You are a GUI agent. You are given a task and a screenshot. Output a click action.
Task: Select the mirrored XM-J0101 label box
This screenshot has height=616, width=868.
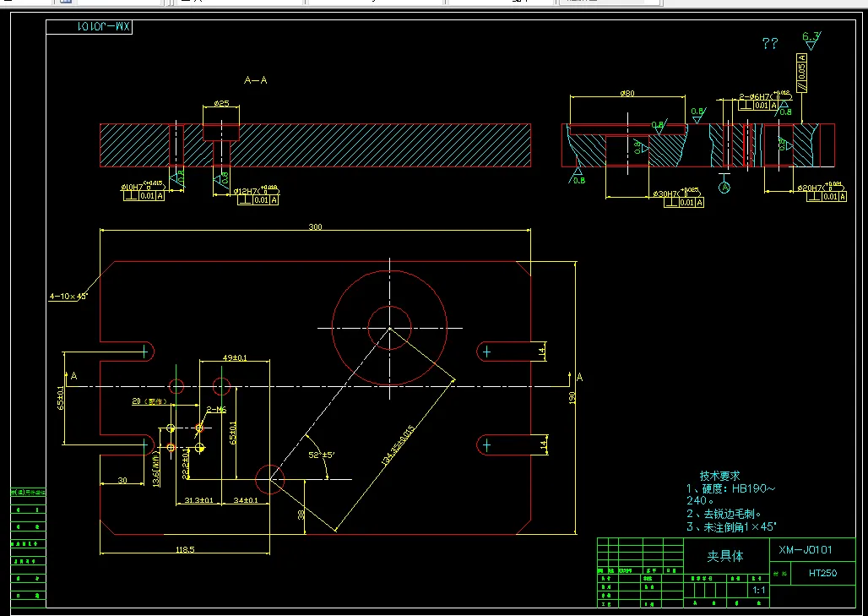pos(90,26)
